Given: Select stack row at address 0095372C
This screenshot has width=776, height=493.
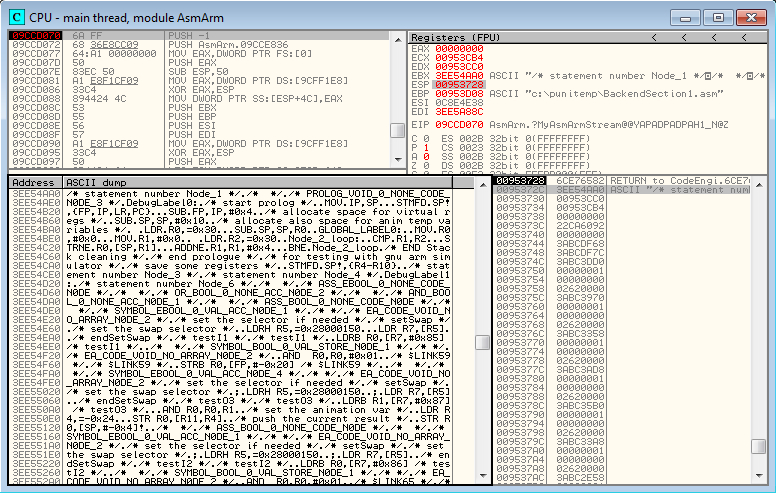Looking at the screenshot, I should pos(623,190).
